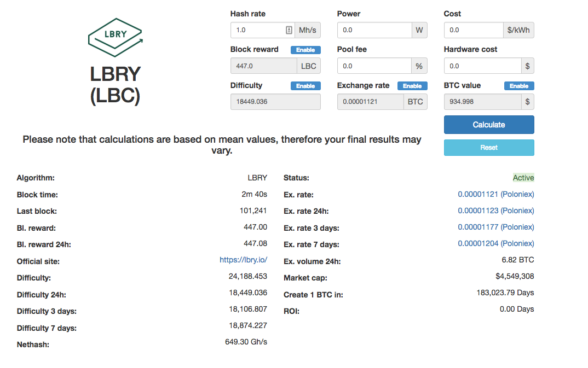
Task: Focus the Hash rate input field
Action: 262,30
